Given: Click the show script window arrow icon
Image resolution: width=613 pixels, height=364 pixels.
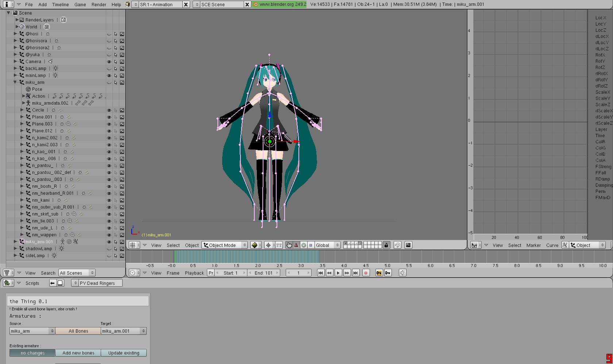Looking at the screenshot, I should point(53,283).
